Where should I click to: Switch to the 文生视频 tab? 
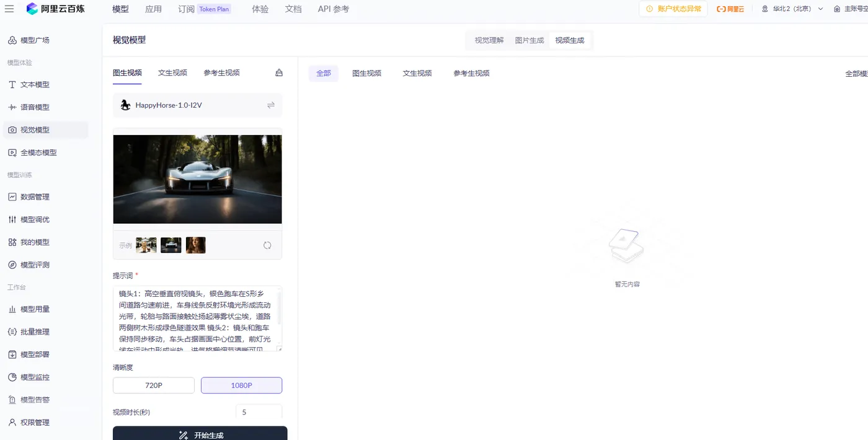pos(172,73)
